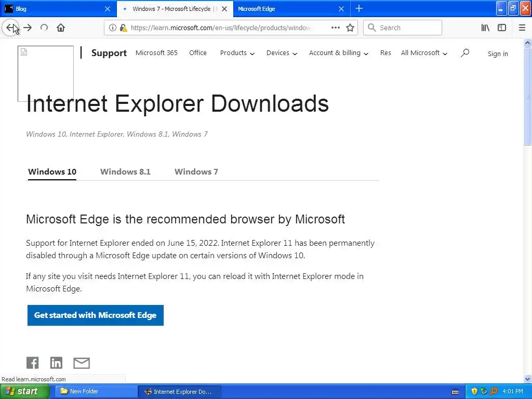
Task: Toggle the sidebar view icon
Action: coord(502,28)
